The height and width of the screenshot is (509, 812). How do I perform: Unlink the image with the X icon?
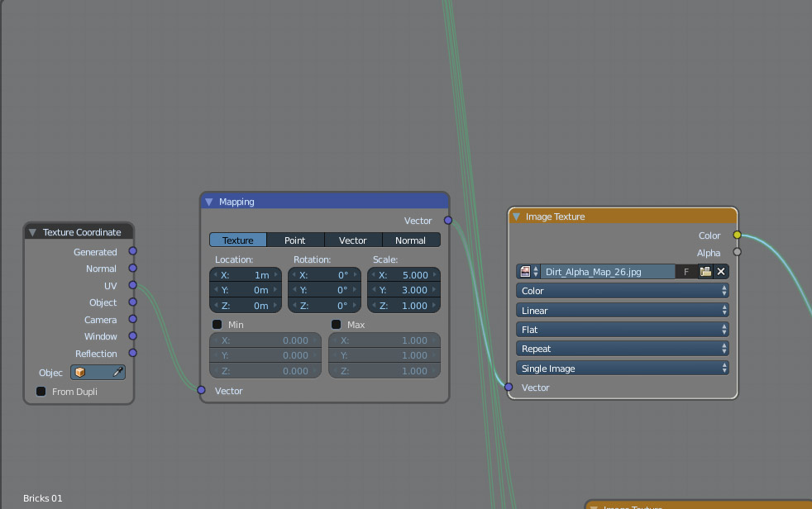click(720, 271)
